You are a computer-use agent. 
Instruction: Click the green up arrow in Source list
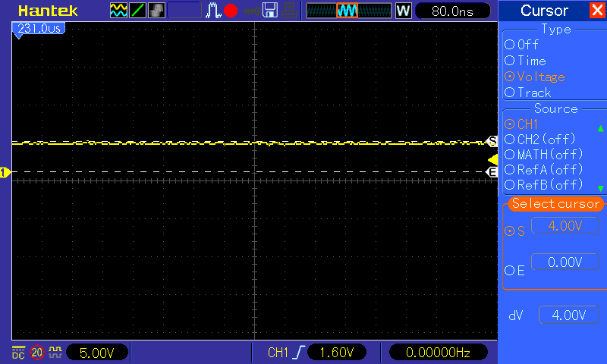pos(600,128)
